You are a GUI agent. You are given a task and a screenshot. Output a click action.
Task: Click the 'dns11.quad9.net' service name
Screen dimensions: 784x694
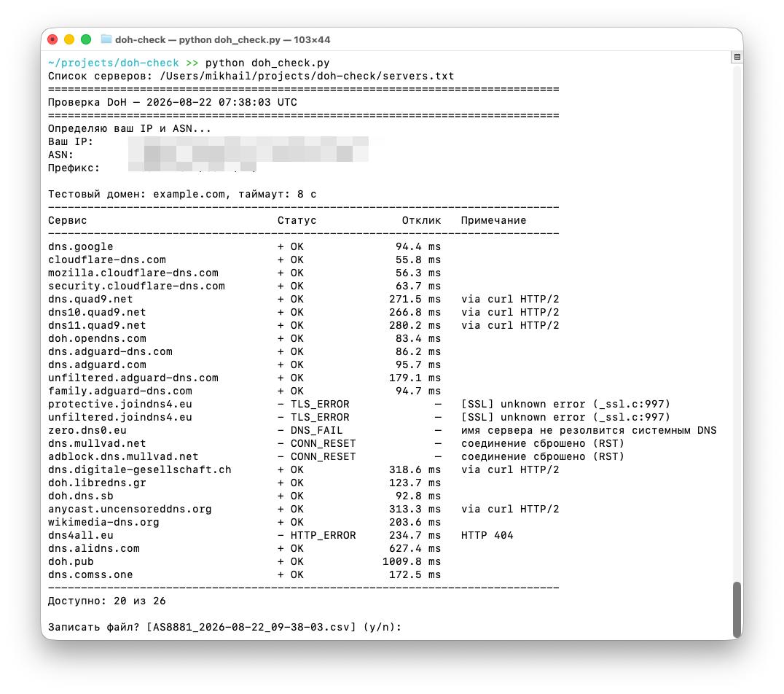(x=97, y=325)
